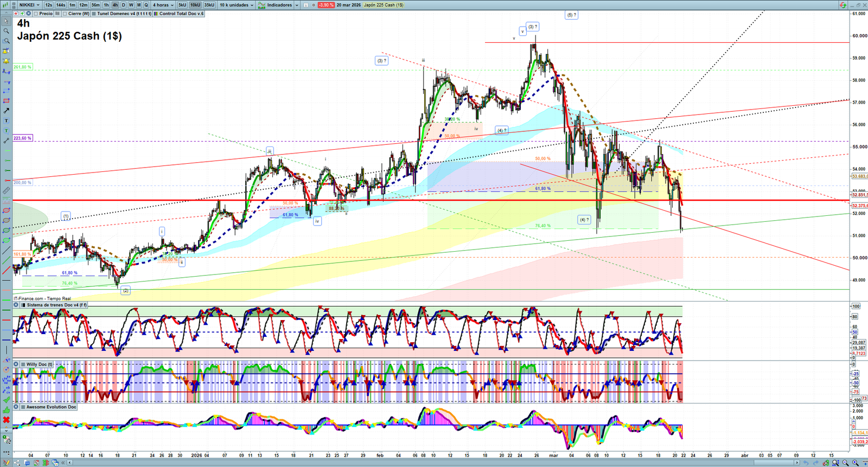Viewport: 868px width, 467px height.
Task: Jump to chart start with double-left arrow
Action: coord(63,463)
